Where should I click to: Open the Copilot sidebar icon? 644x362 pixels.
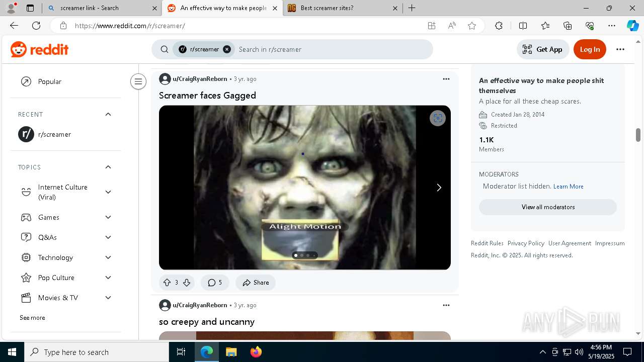click(632, 26)
